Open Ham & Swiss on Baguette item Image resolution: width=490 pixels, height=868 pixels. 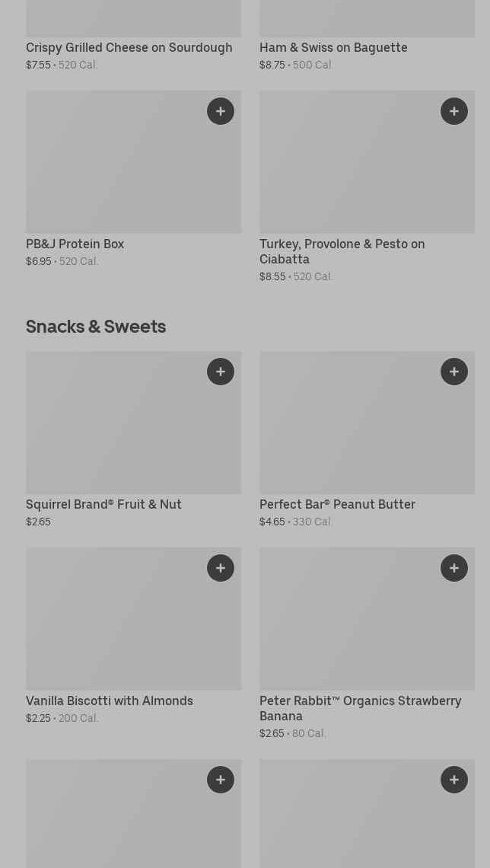(x=333, y=47)
